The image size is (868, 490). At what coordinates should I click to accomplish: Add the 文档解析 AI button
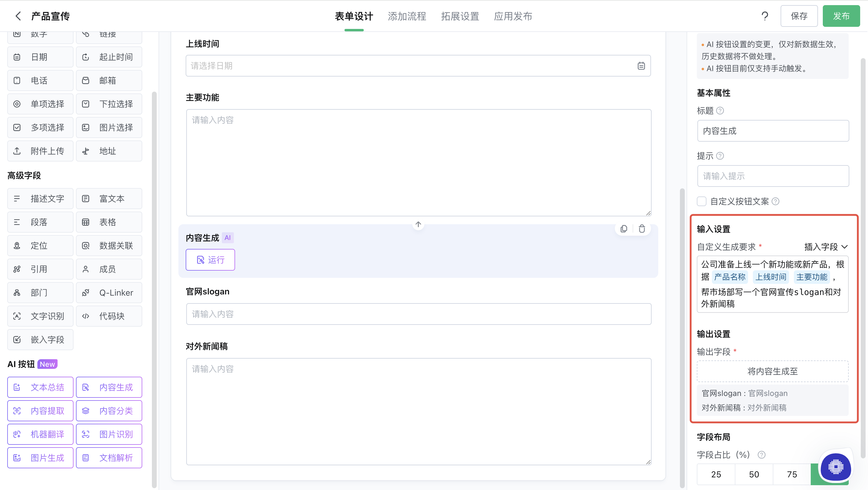[109, 458]
